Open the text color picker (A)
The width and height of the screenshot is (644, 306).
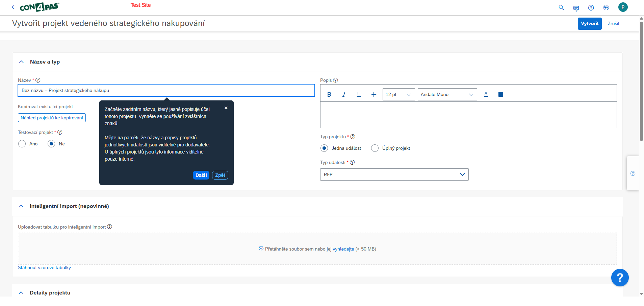[486, 94]
